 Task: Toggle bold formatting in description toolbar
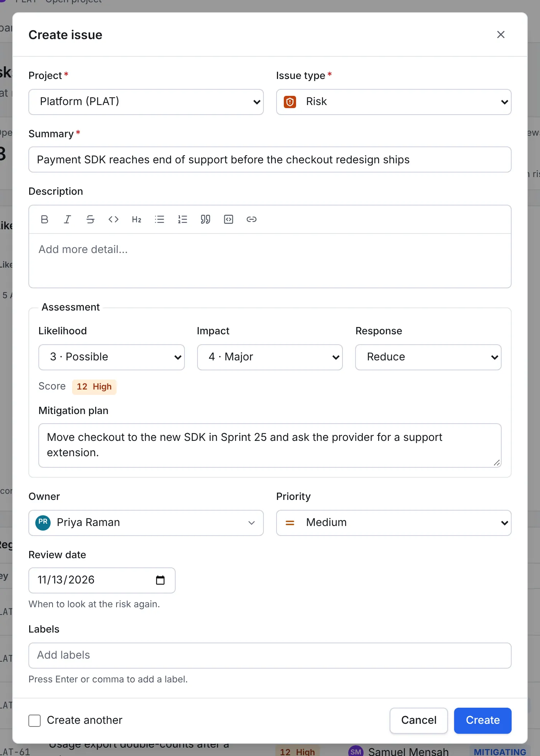point(44,219)
